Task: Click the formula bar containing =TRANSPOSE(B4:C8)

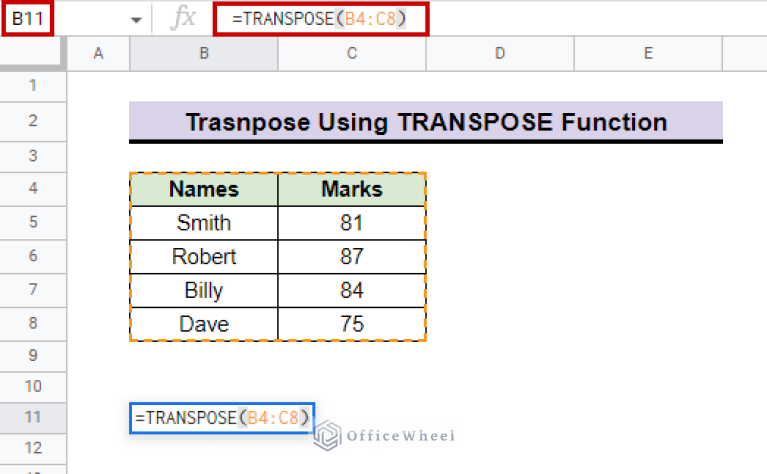Action: click(x=321, y=19)
